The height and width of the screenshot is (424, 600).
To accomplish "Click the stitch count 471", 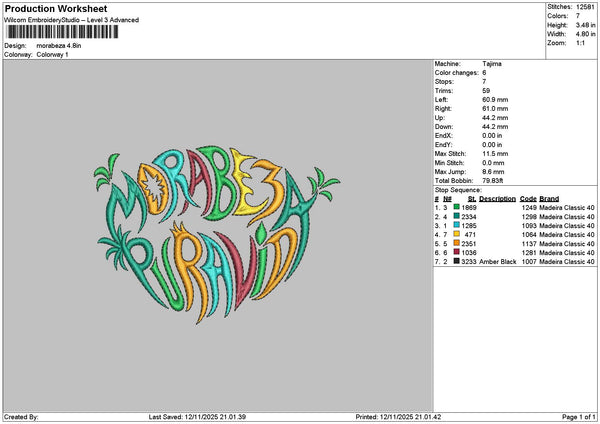I will point(470,235).
